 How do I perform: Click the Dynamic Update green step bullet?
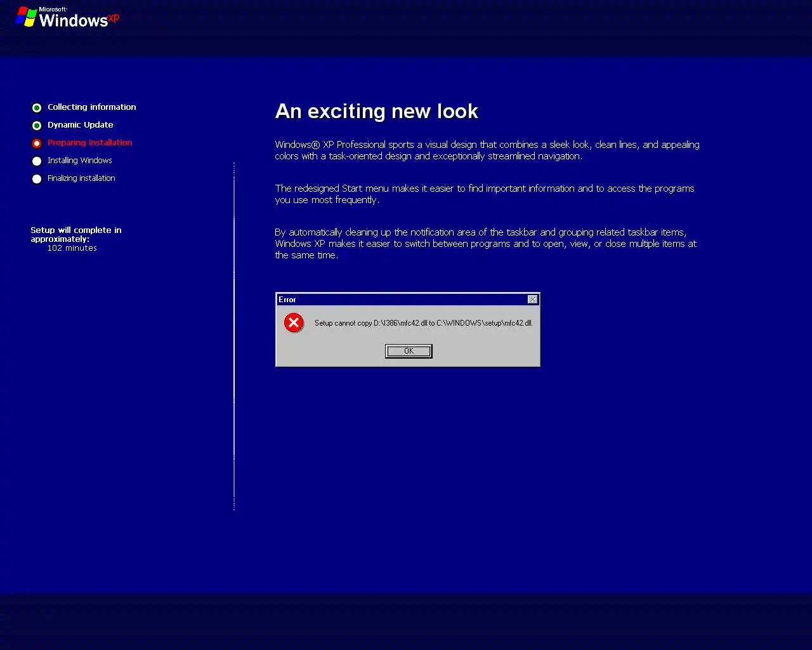pos(37,126)
